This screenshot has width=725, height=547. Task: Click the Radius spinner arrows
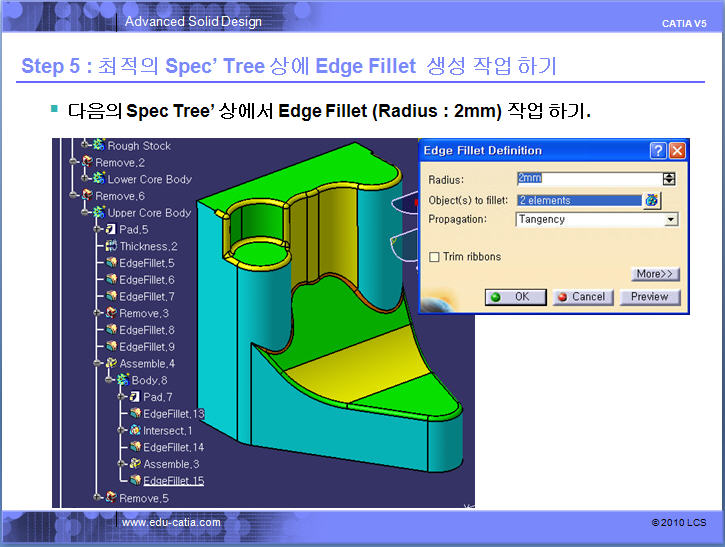coord(669,178)
